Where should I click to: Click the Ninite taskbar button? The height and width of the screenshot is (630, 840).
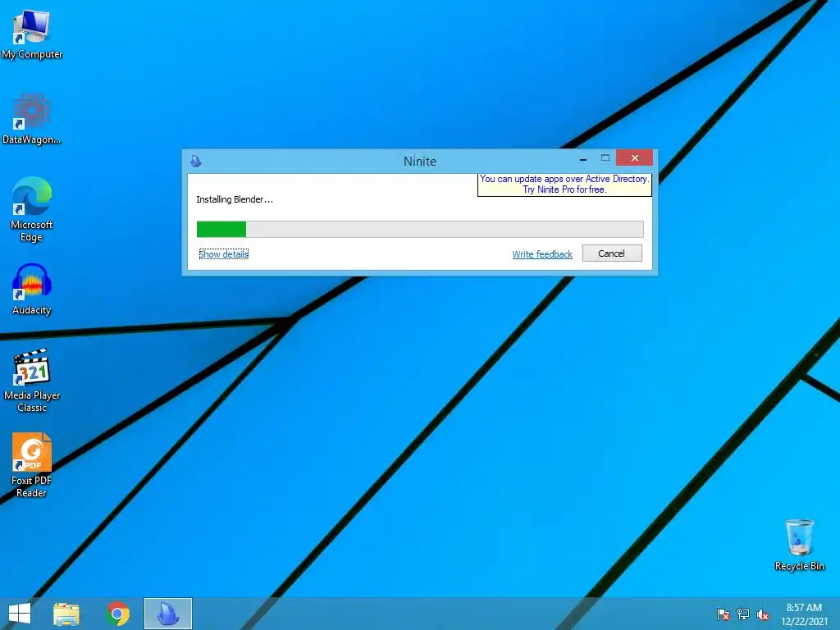(x=167, y=614)
